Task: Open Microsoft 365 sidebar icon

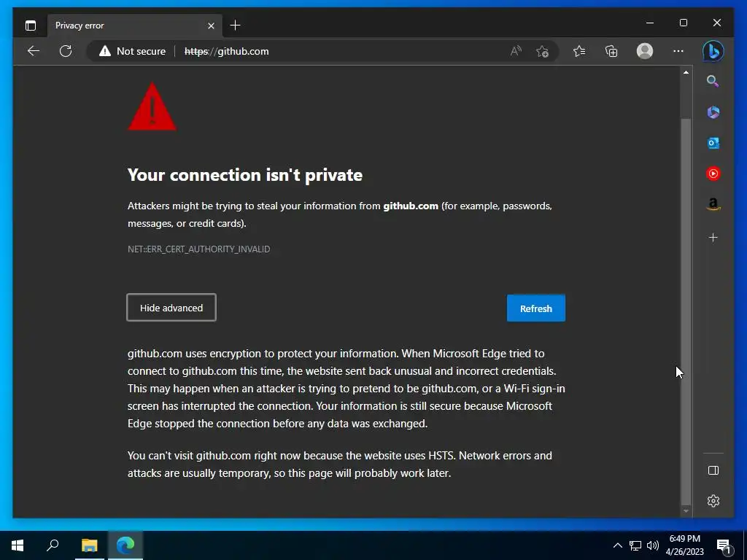Action: (x=713, y=112)
